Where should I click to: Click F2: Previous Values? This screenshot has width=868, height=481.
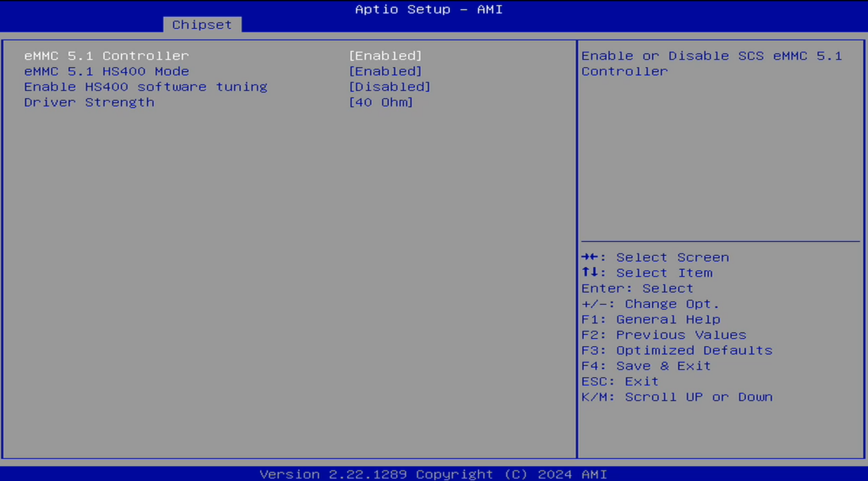(x=664, y=335)
